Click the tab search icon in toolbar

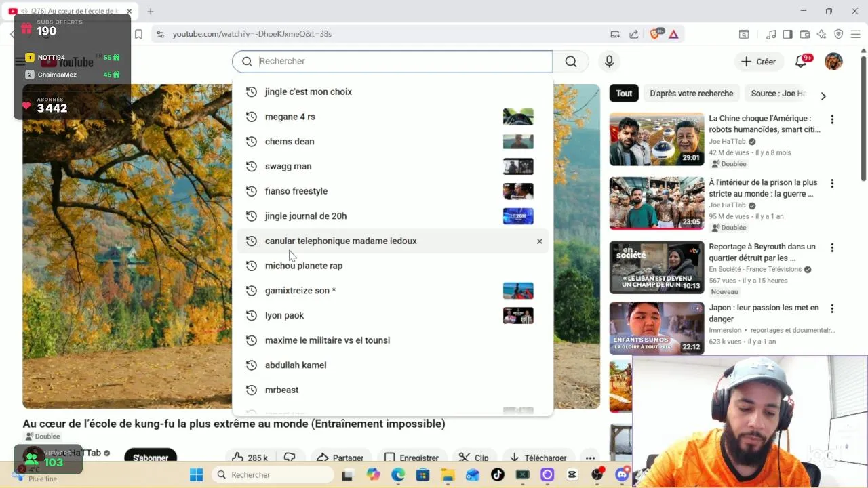coord(744,34)
